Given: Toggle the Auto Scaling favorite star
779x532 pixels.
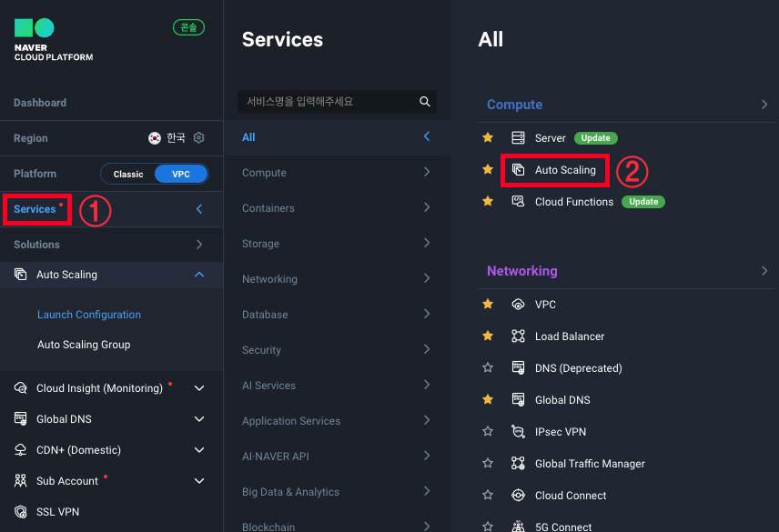Looking at the screenshot, I should pos(488,169).
